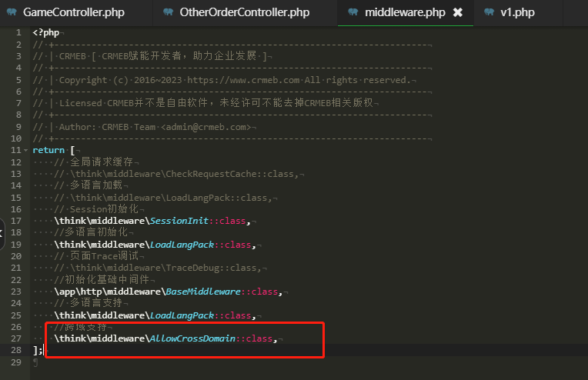Click the 'return' keyword on line 11
The height and width of the screenshot is (380, 588).
(48, 150)
